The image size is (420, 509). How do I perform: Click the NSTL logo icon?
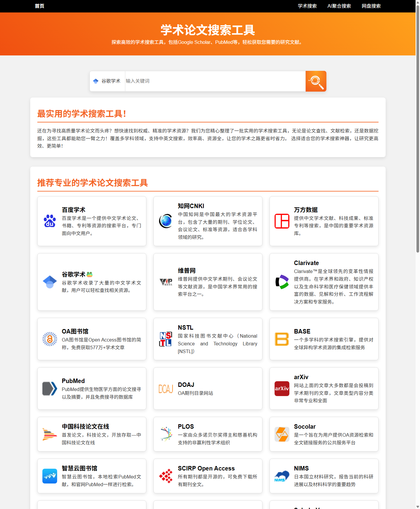point(166,339)
